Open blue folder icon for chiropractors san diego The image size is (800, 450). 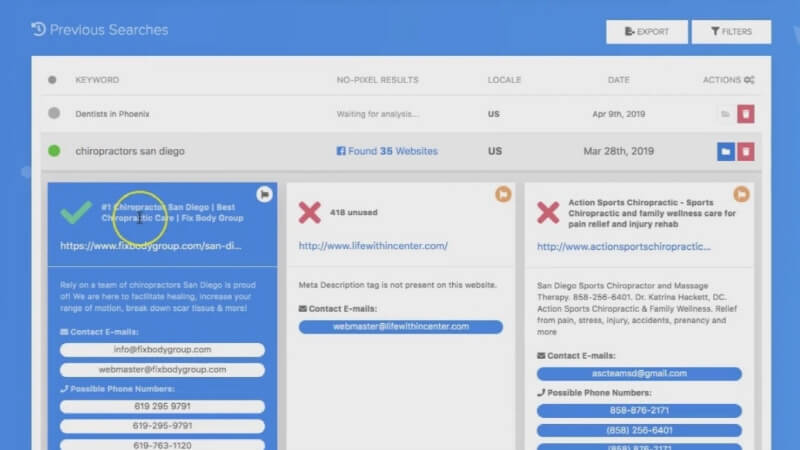click(726, 152)
